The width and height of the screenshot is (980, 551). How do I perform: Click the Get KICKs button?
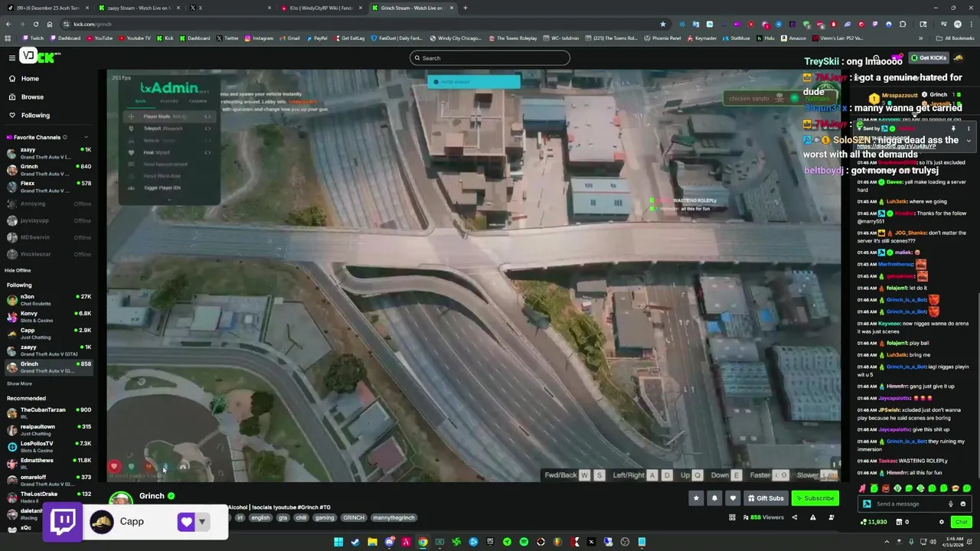coord(928,58)
